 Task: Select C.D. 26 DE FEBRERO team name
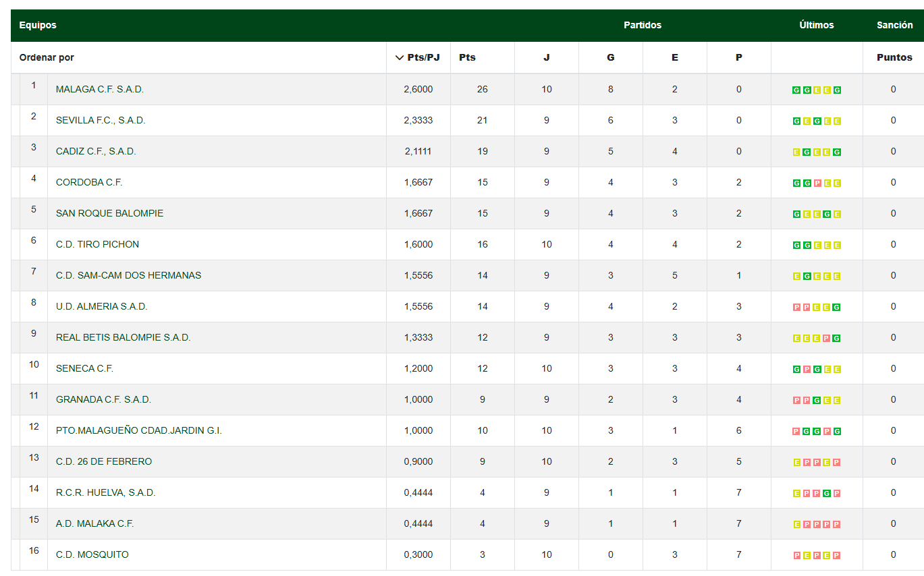click(104, 461)
